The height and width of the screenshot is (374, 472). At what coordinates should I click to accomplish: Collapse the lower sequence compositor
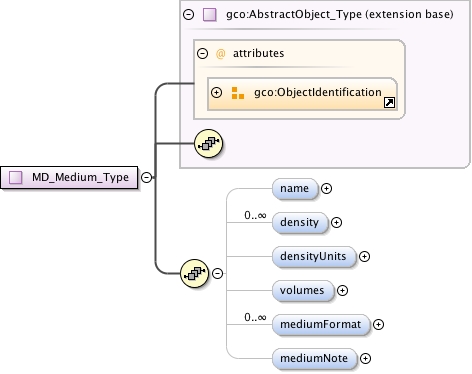(218, 274)
